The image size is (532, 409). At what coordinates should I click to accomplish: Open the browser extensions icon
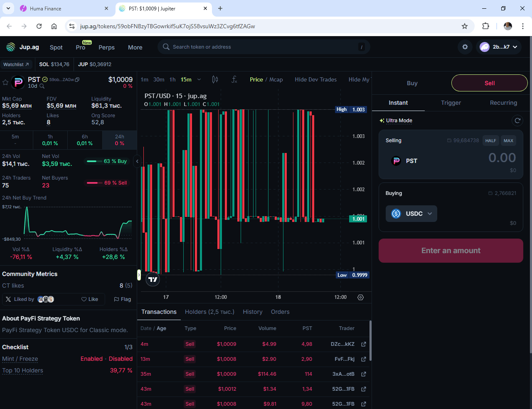tap(485, 26)
